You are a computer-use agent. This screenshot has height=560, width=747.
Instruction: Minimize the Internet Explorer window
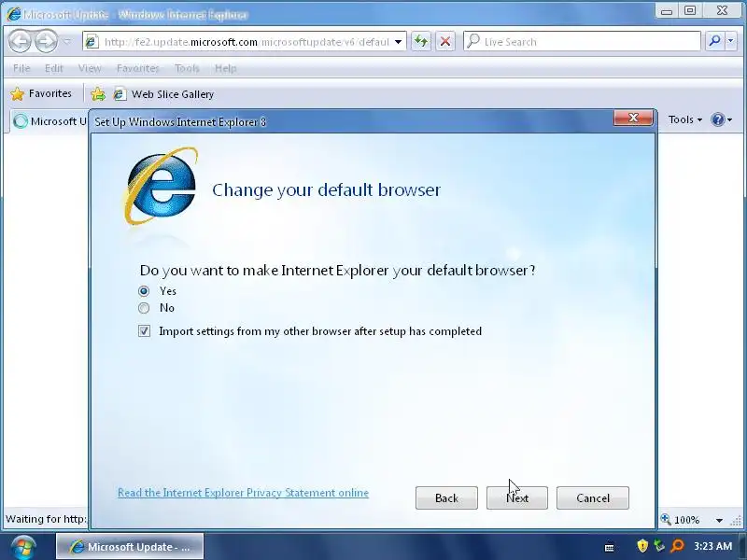click(x=667, y=11)
